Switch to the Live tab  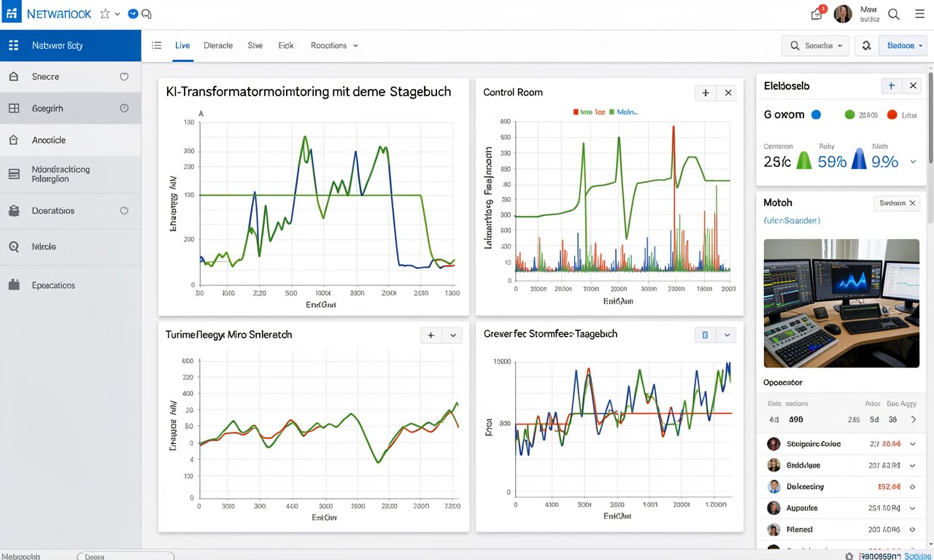(182, 45)
